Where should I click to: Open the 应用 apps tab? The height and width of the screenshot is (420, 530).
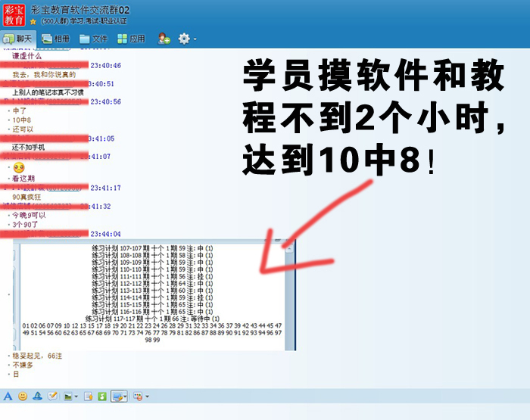132,39
